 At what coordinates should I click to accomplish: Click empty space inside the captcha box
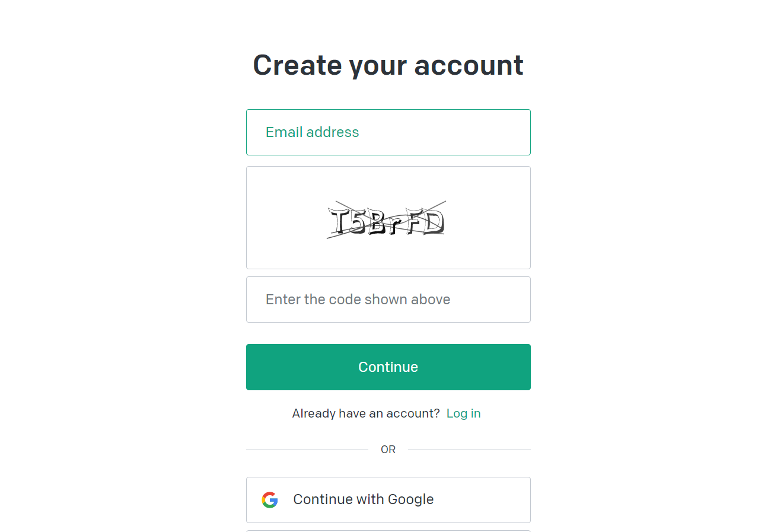coord(285,249)
